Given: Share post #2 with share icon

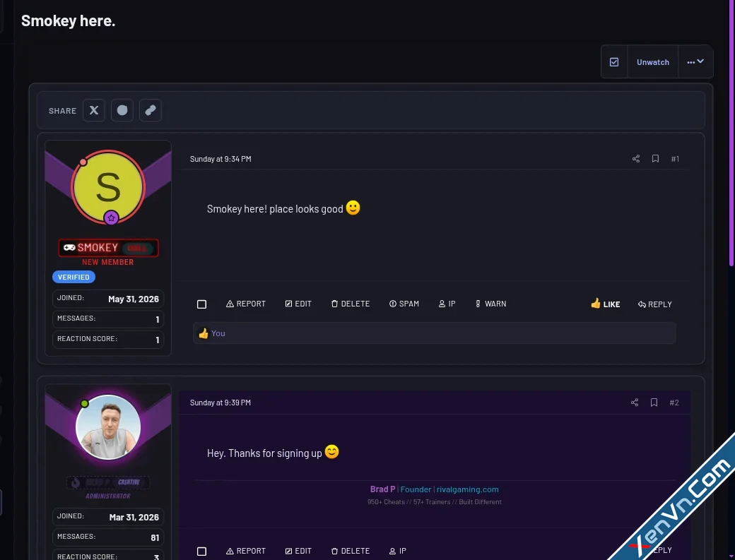Looking at the screenshot, I should coord(634,403).
